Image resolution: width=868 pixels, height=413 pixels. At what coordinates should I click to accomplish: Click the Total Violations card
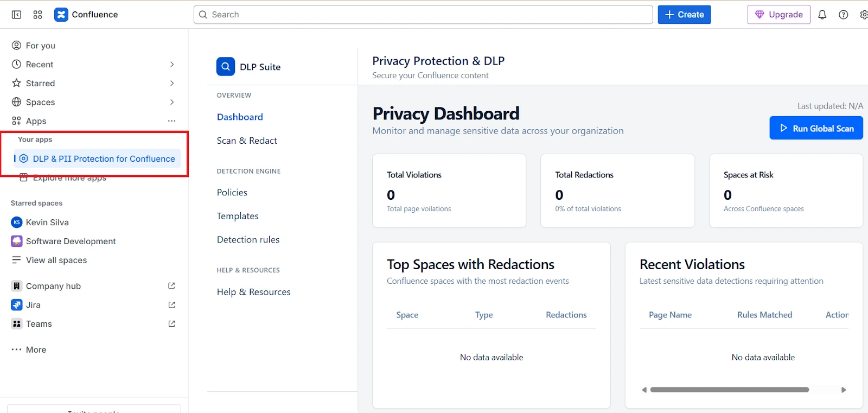pos(449,190)
